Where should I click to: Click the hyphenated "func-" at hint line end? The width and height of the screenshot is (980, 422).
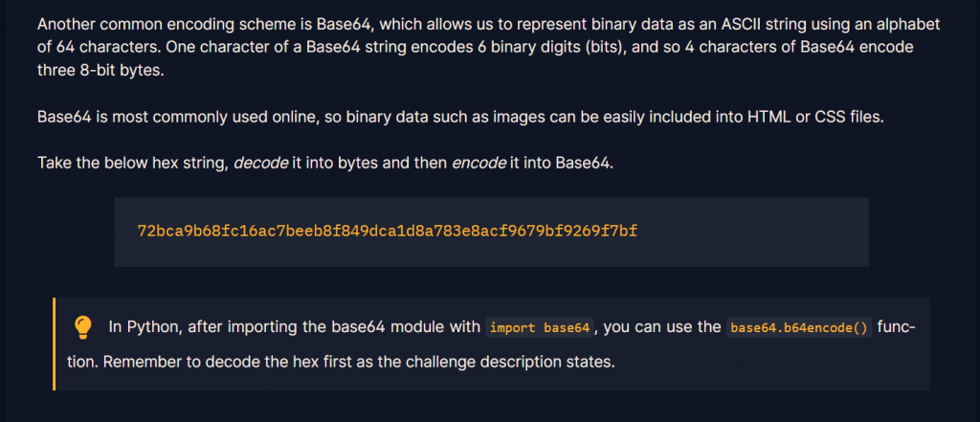coord(897,327)
